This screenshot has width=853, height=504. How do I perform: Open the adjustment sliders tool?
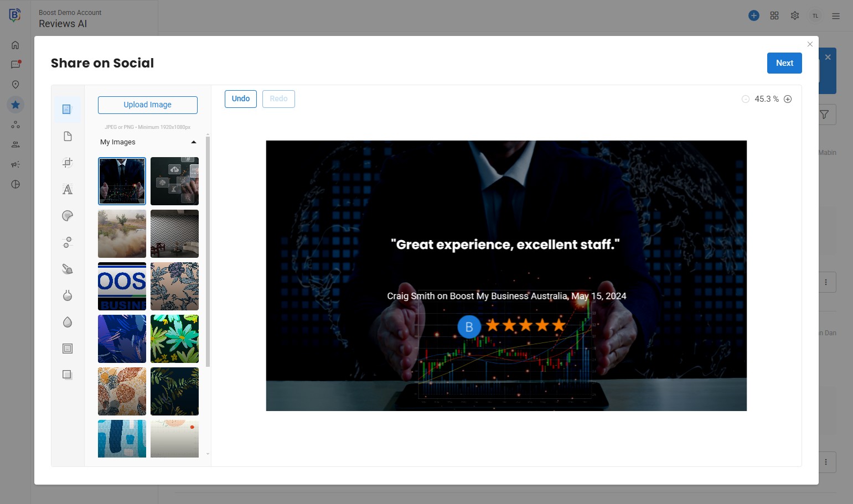pos(68,242)
